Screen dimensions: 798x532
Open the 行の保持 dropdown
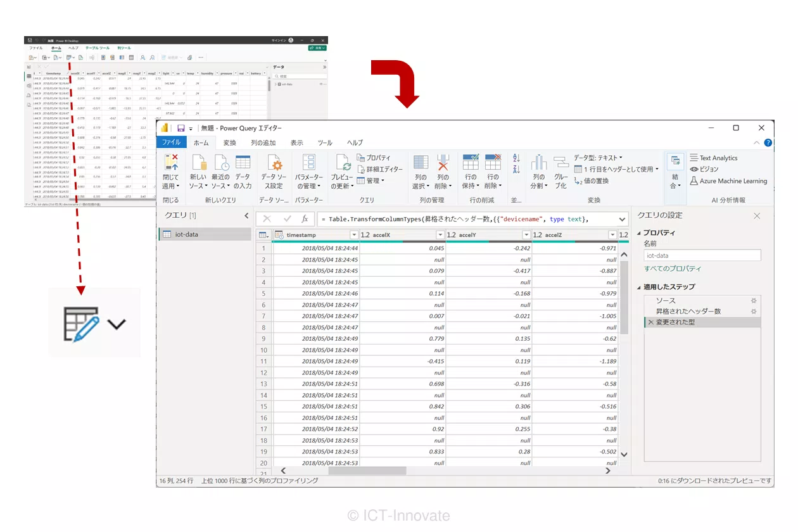click(x=471, y=182)
